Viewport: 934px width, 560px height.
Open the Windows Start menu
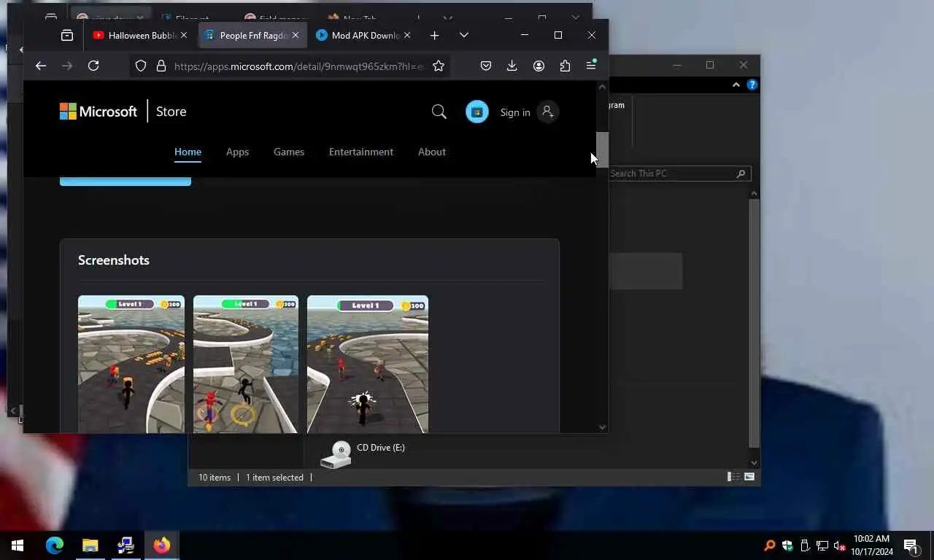click(18, 545)
